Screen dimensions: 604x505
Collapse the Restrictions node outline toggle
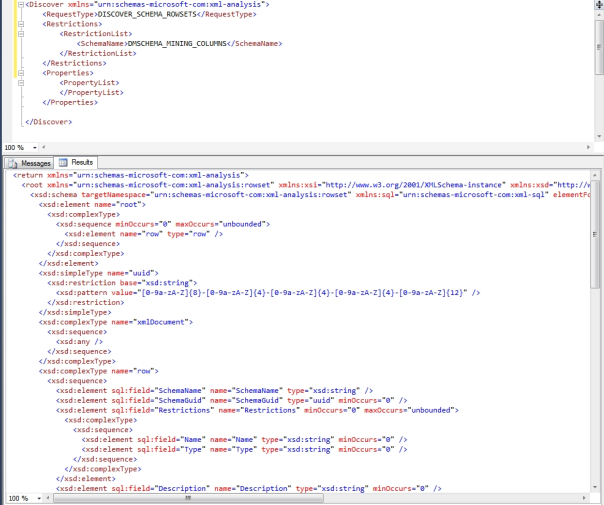(21, 24)
